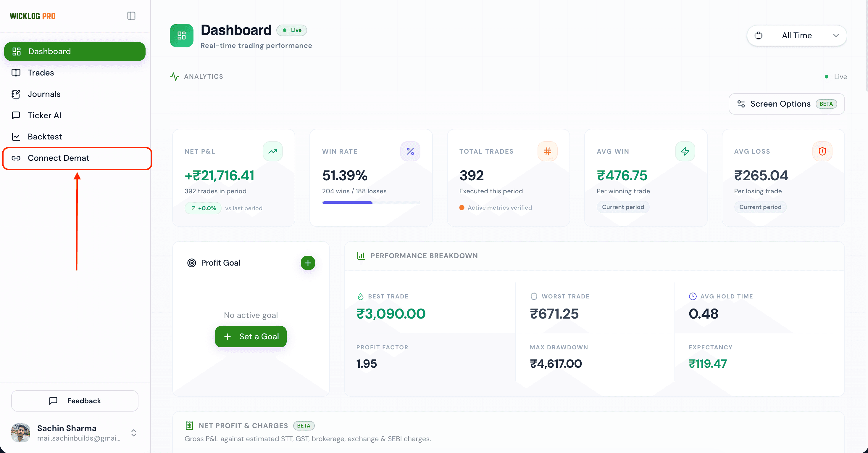Viewport: 868px width, 453px height.
Task: Open the Dashboard sidebar item
Action: [x=75, y=51]
